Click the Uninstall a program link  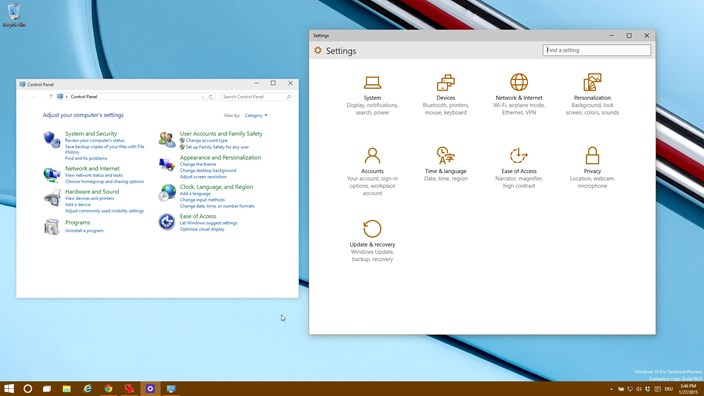click(x=84, y=230)
